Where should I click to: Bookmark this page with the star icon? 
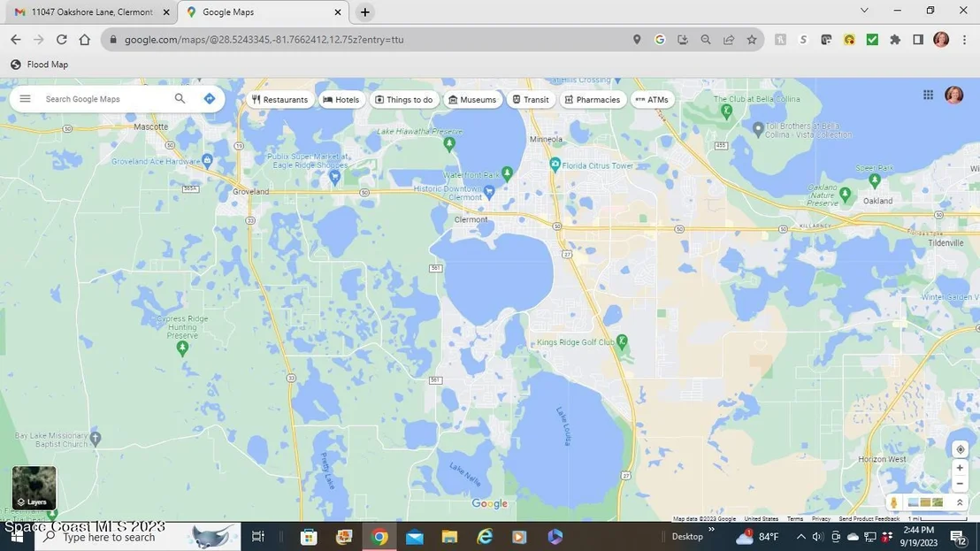click(x=752, y=39)
